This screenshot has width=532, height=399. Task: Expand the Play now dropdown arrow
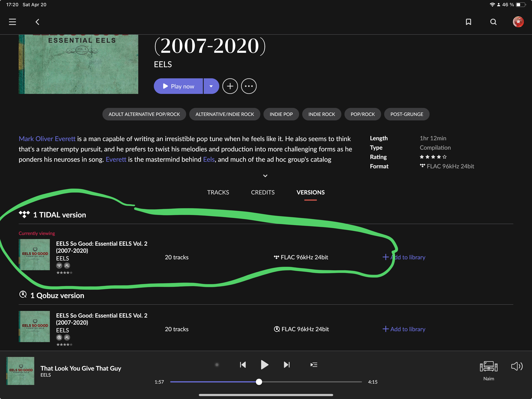211,86
